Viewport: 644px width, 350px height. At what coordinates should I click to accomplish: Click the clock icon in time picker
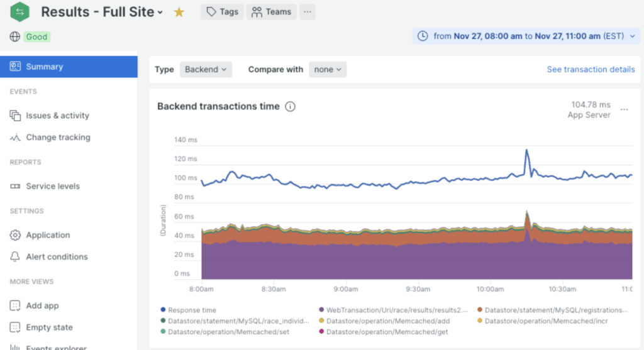click(x=423, y=36)
